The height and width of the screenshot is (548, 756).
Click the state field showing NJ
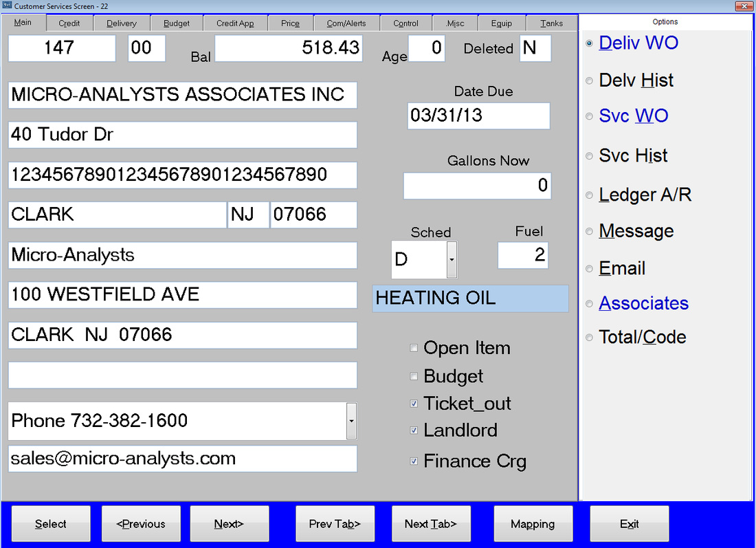point(248,215)
